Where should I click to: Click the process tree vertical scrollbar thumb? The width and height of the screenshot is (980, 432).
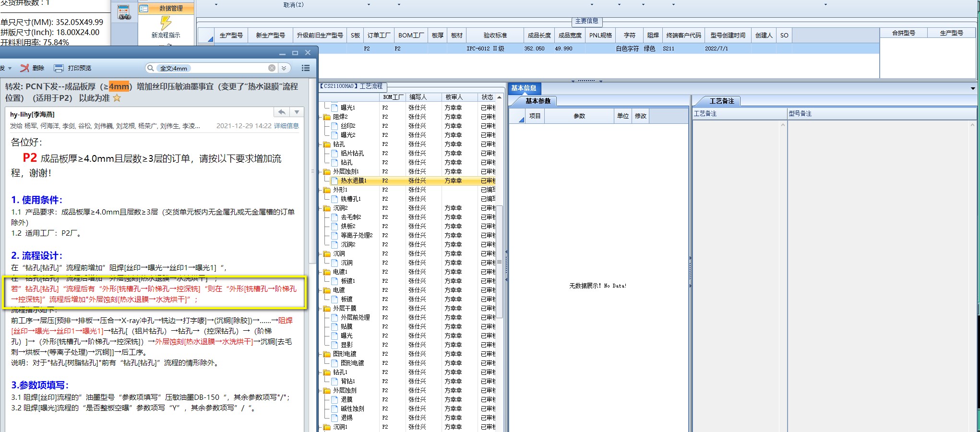click(x=500, y=262)
